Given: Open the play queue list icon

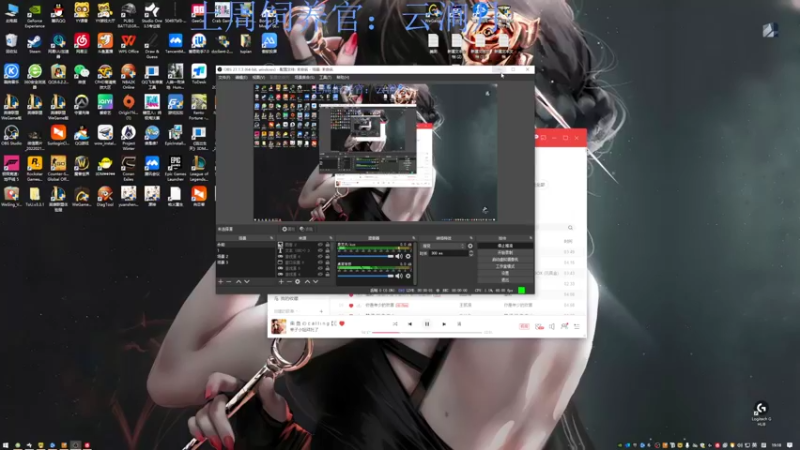Looking at the screenshot, I should [577, 327].
